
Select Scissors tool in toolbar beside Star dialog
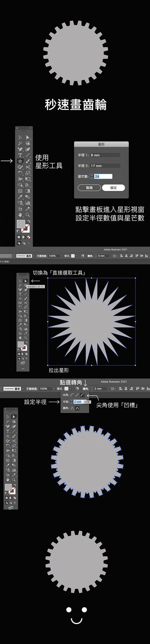pyautogui.click(x=28, y=167)
